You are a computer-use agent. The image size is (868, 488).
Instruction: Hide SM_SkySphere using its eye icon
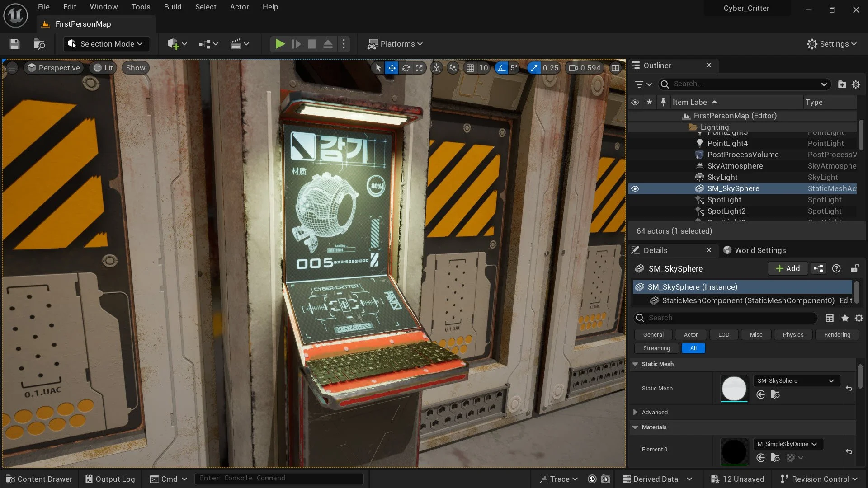635,188
